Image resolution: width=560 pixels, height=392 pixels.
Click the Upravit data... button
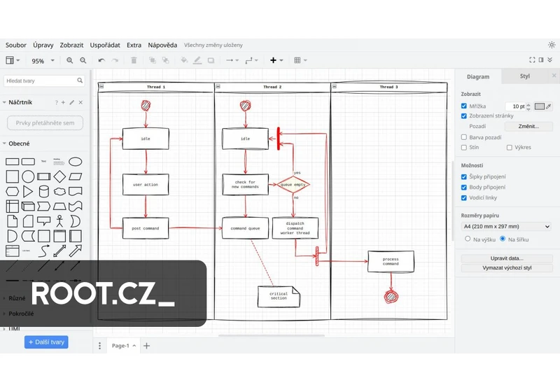coord(507,258)
